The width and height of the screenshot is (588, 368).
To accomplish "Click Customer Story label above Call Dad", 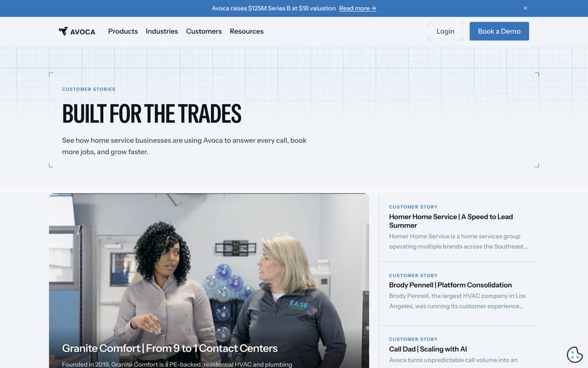I will (x=414, y=339).
